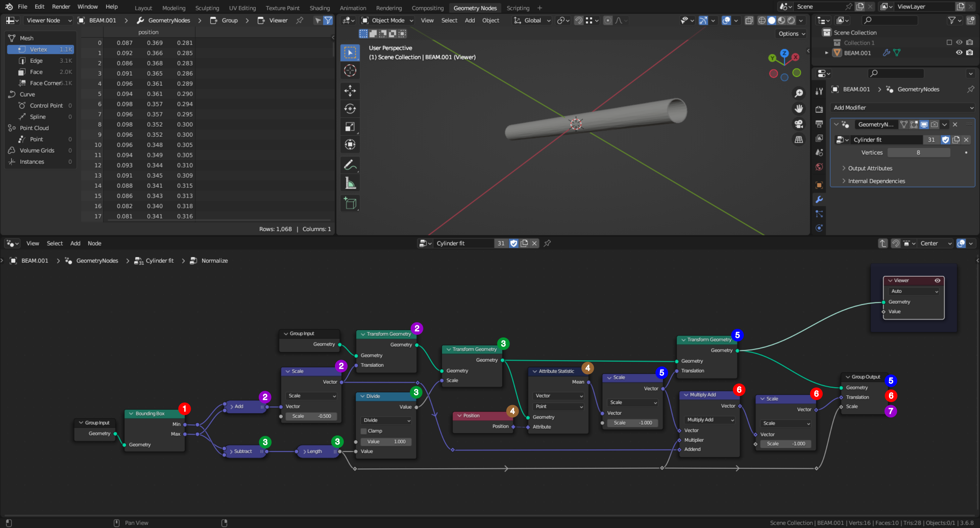Toggle spreadsheet row filters funnel
The height and width of the screenshot is (528, 980).
(x=328, y=20)
